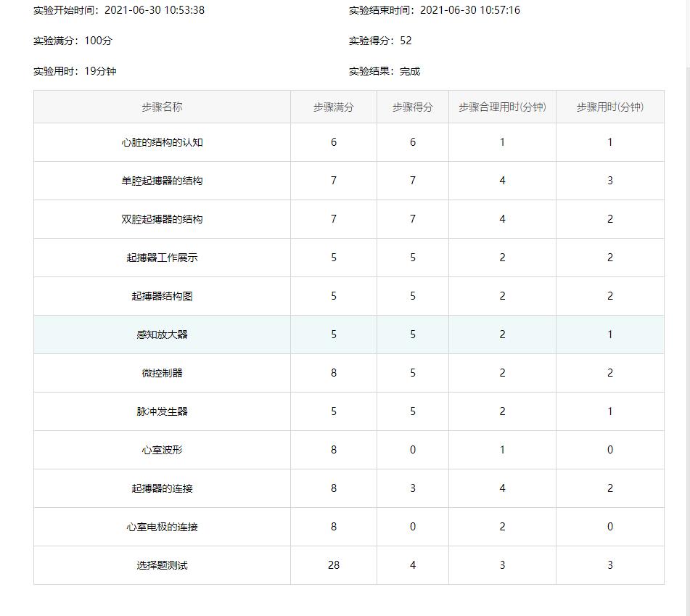690x616 pixels.
Task: Select the 心室波形 step name
Action: click(162, 450)
